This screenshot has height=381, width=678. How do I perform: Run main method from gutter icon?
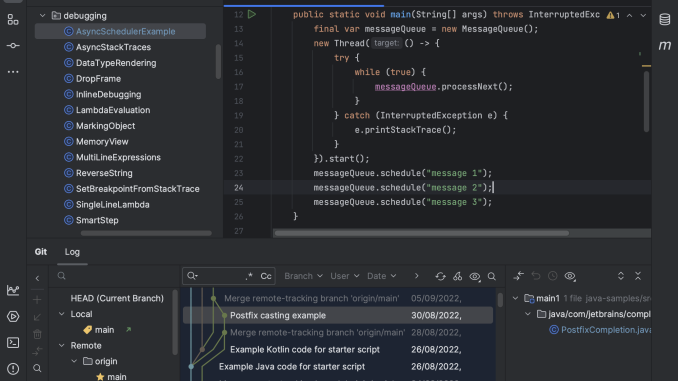coord(252,15)
